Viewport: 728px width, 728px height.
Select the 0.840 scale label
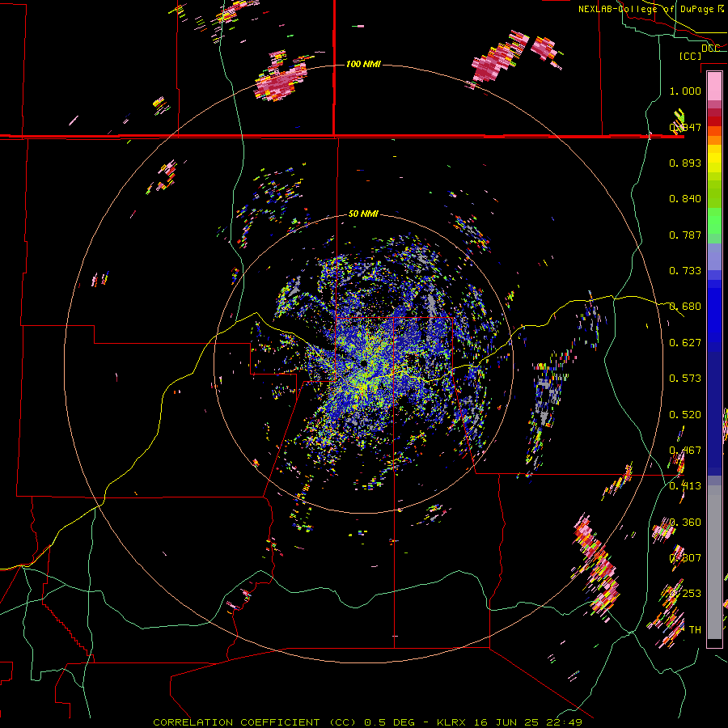click(685, 199)
